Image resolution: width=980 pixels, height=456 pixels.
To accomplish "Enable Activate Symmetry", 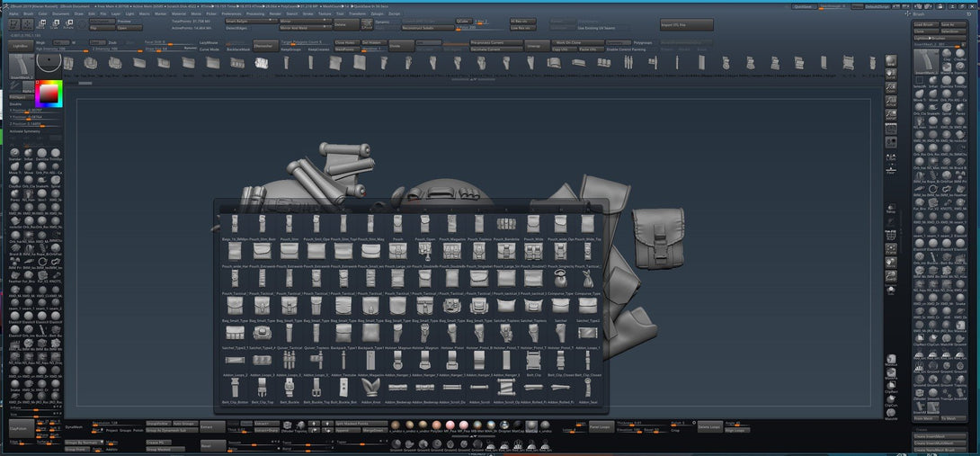I will [x=26, y=132].
